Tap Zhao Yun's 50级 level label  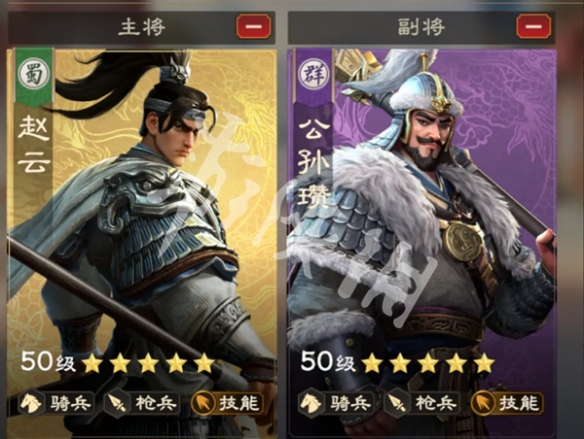[48, 362]
